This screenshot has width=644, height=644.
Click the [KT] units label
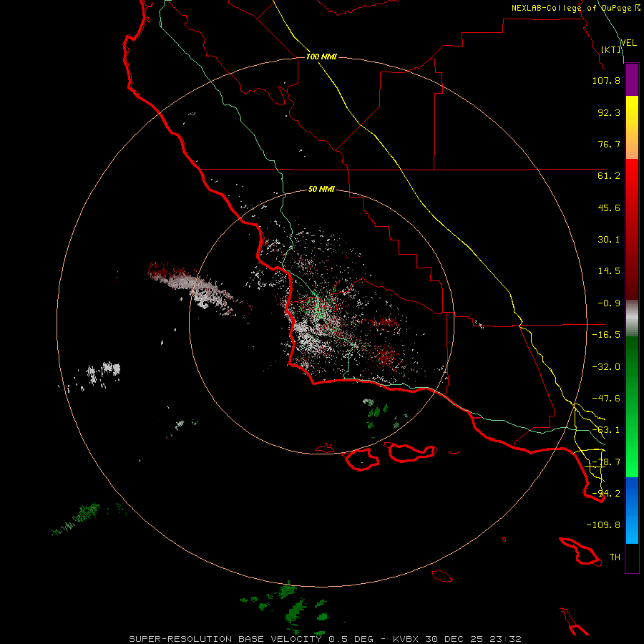[x=611, y=49]
